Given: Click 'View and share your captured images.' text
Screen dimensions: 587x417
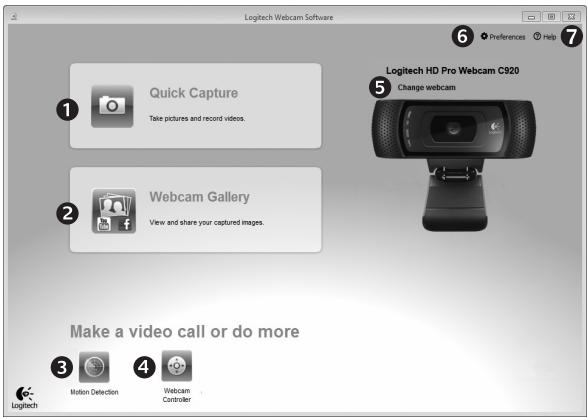Looking at the screenshot, I should [207, 222].
